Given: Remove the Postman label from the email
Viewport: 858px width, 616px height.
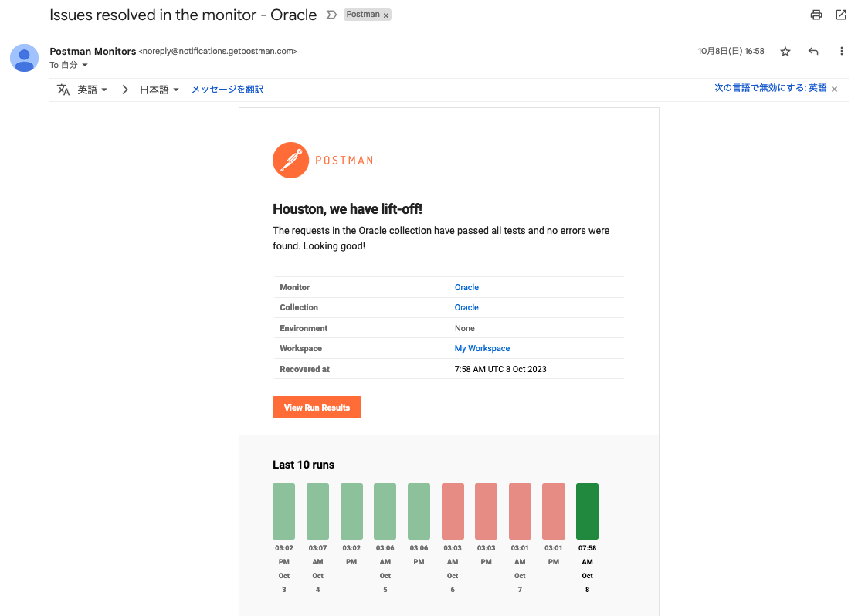Looking at the screenshot, I should tap(386, 15).
